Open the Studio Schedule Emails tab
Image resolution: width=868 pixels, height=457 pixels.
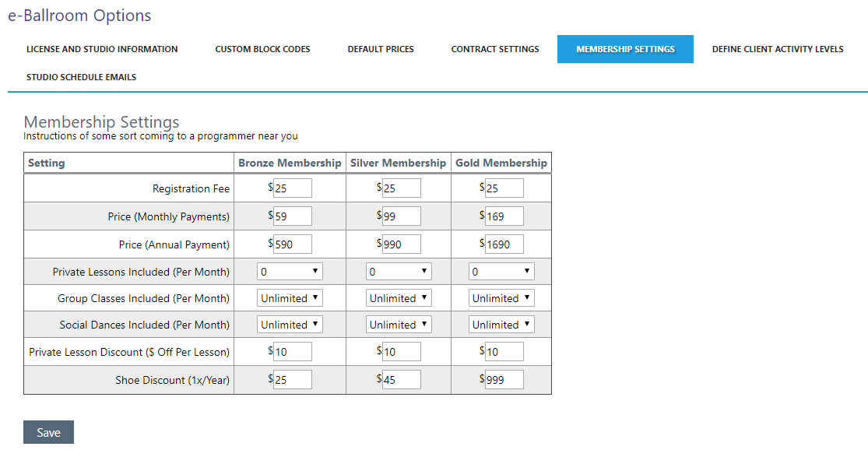(81, 77)
